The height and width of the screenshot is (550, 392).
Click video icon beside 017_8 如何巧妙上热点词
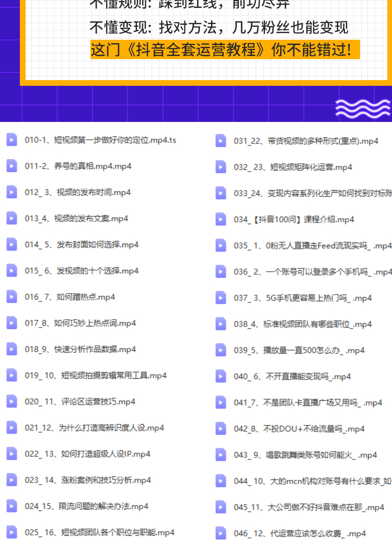(x=11, y=323)
